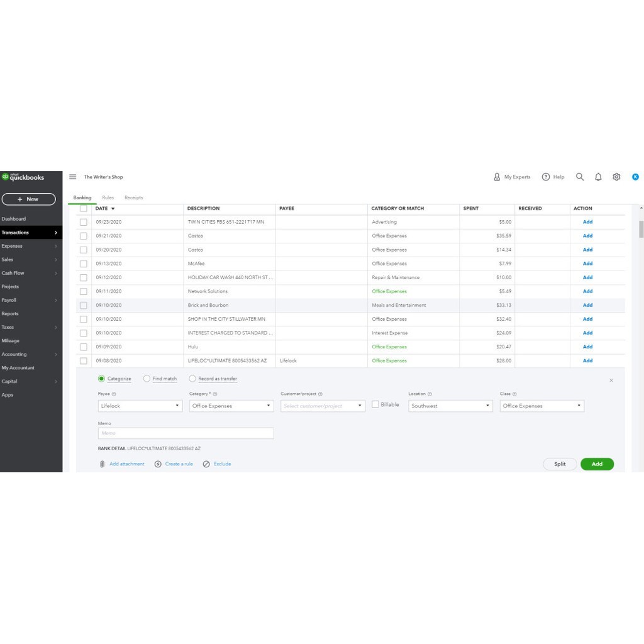Click the paperclip Add attachment icon
This screenshot has height=644, width=644.
[x=102, y=464]
